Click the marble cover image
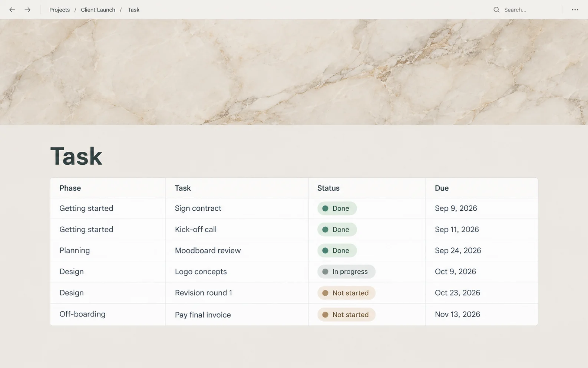588x368 pixels. pos(294,72)
